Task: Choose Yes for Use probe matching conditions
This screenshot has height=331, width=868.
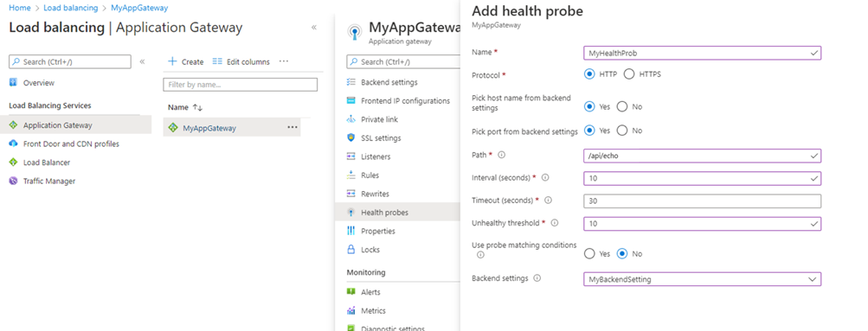Action: pos(589,253)
